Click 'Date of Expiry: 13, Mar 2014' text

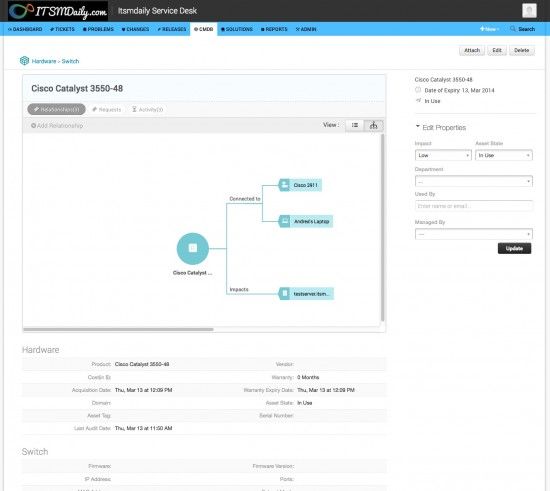tap(459, 90)
